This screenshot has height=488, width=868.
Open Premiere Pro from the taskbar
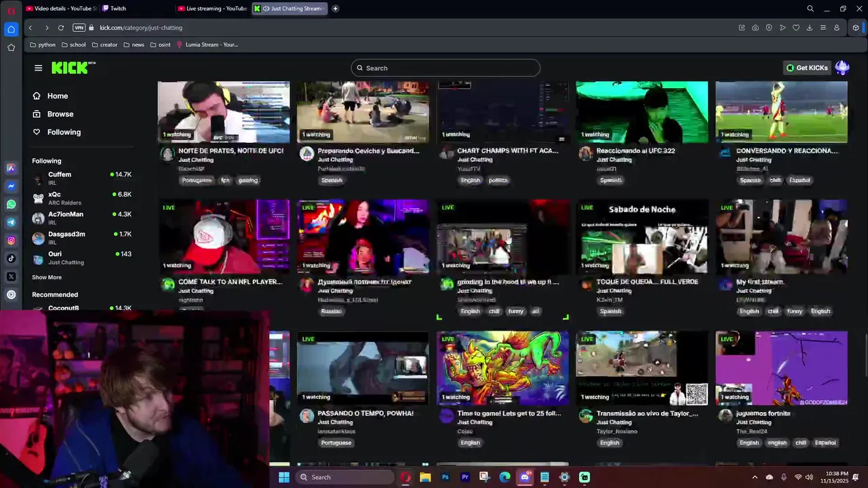tap(465, 477)
